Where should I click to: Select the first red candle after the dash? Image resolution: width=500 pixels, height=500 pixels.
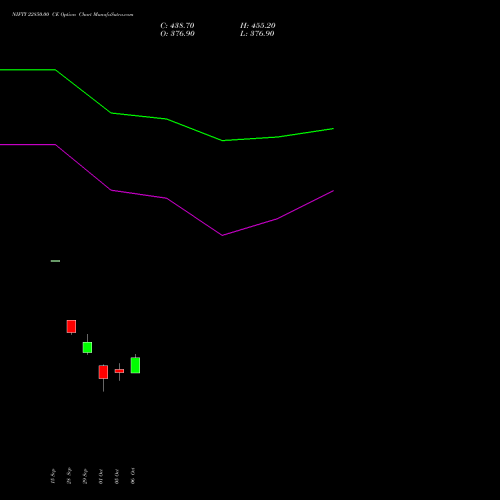click(71, 327)
